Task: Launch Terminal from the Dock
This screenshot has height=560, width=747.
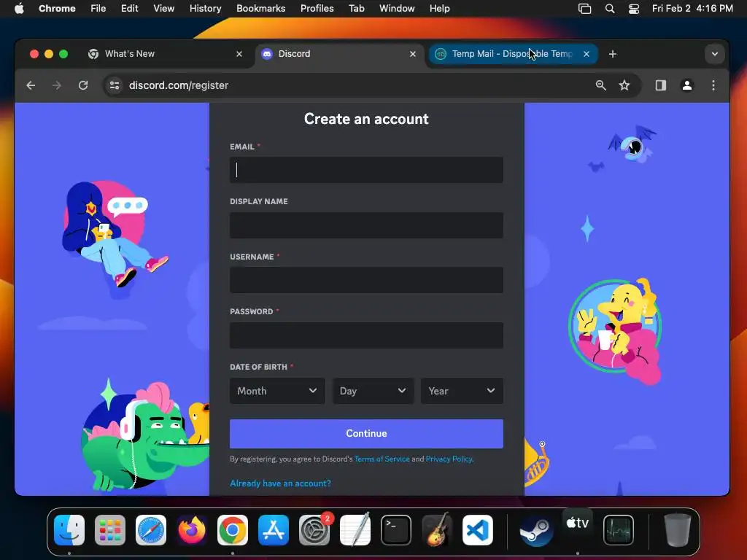Action: pyautogui.click(x=396, y=530)
